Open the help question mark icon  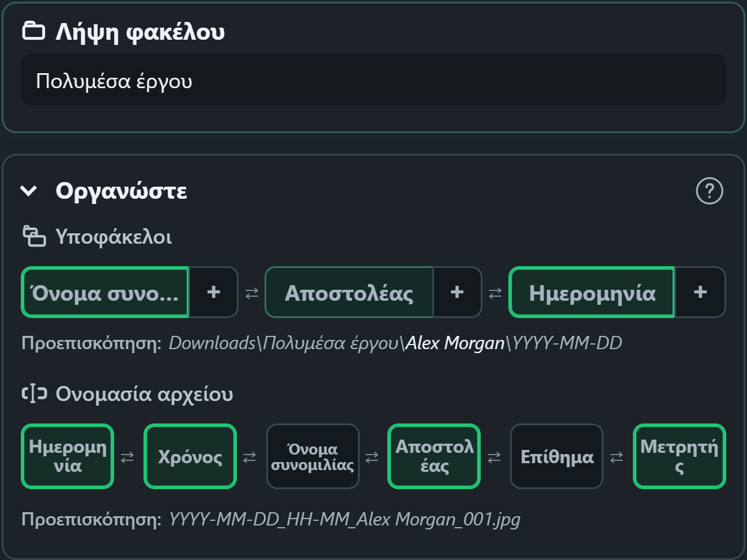[x=710, y=191]
